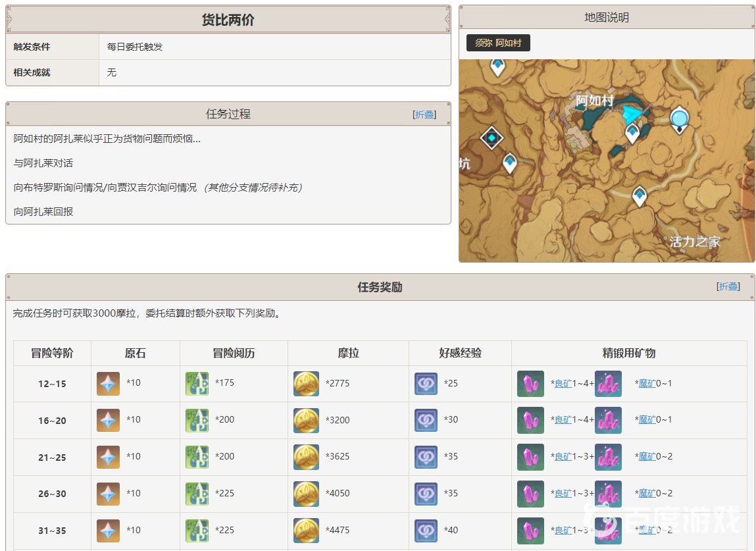Click the 好感经验 column header
This screenshot has height=551, width=756.
click(x=460, y=354)
